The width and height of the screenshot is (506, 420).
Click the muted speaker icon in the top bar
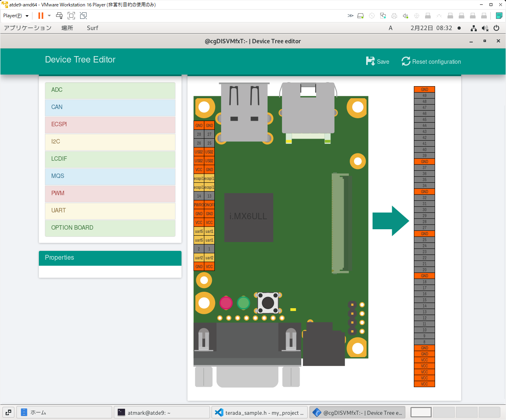[x=485, y=28]
